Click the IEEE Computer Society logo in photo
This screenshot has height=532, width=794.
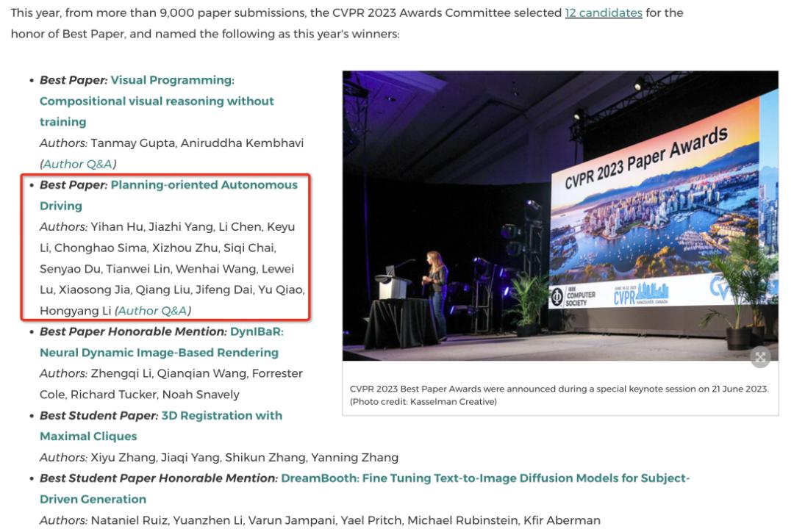(573, 297)
